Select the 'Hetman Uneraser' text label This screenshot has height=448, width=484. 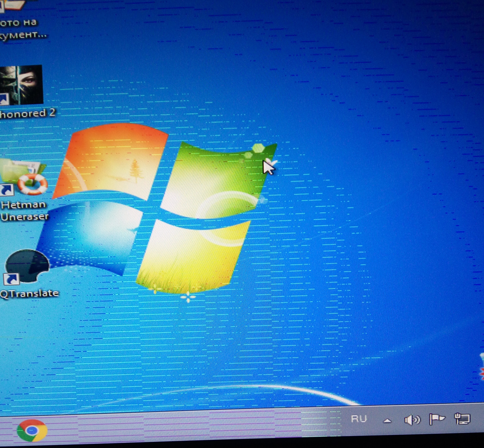pos(24,210)
